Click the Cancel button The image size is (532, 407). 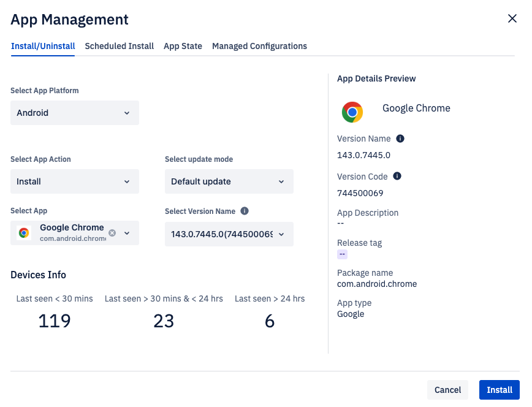[447, 390]
